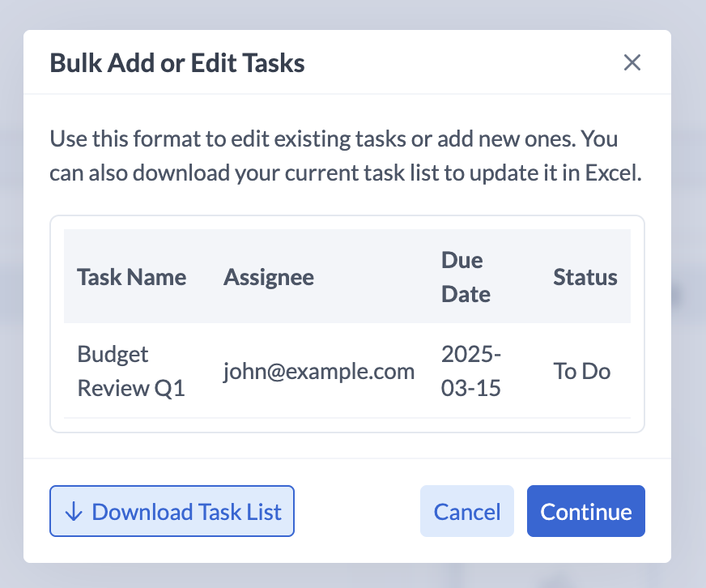Cancel the bulk task edit
This screenshot has height=588, width=706.
coord(466,512)
